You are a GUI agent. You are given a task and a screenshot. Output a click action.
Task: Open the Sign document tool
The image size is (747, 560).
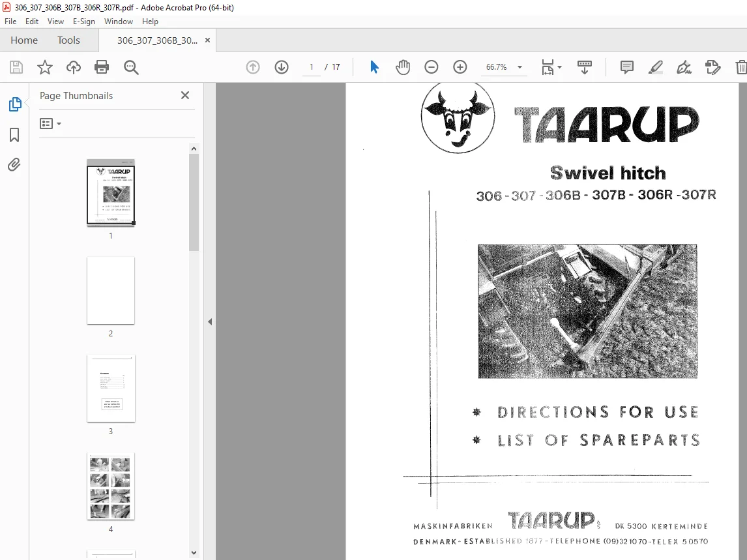point(684,67)
